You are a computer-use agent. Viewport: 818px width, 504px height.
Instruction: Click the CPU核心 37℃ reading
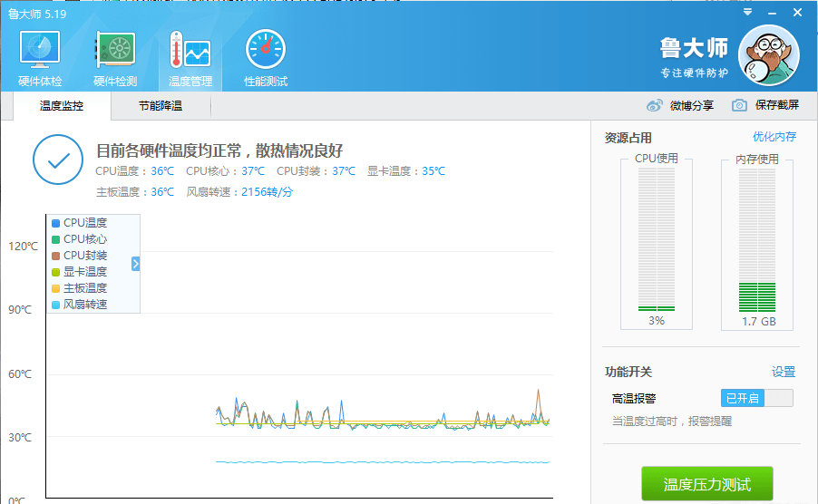226,171
